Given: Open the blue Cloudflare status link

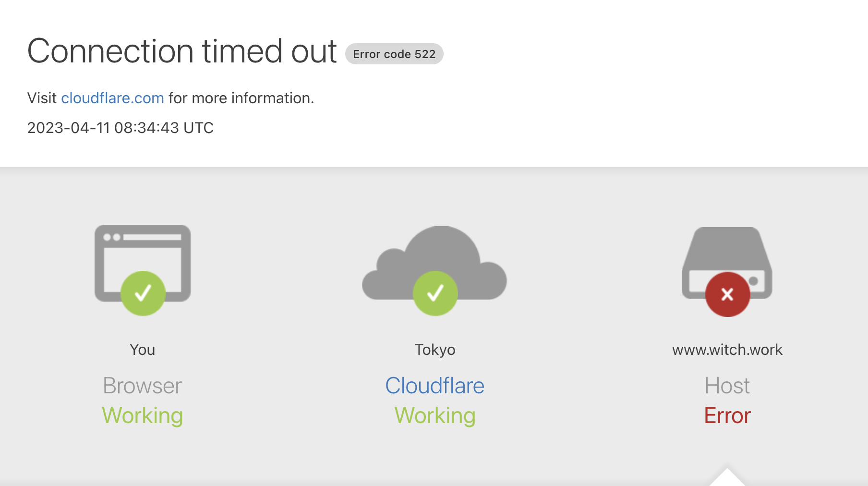Looking at the screenshot, I should 434,386.
